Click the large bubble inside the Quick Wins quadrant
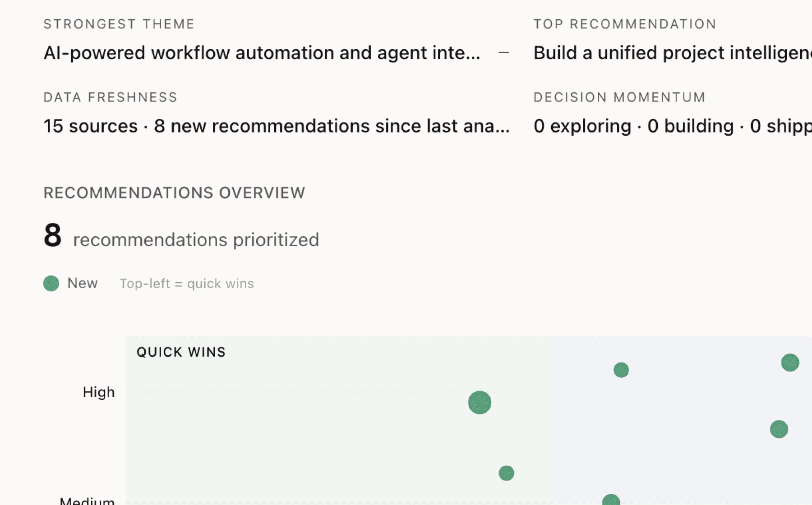 (479, 403)
